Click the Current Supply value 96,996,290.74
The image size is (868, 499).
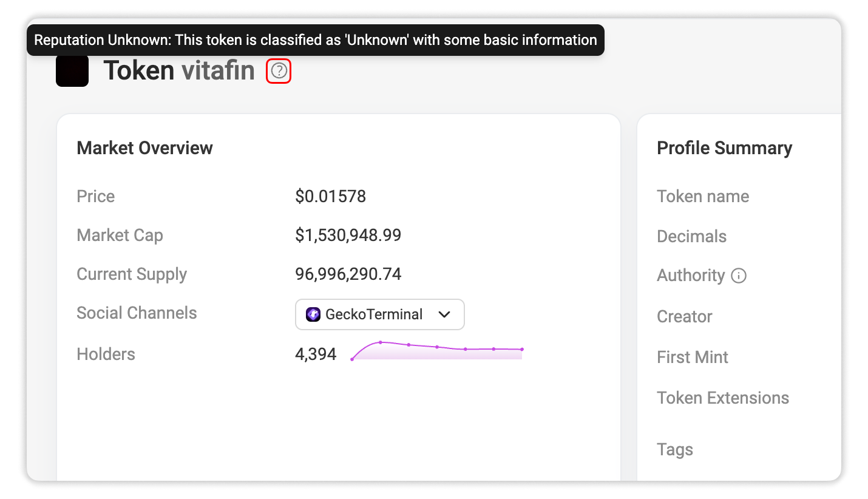pos(348,274)
